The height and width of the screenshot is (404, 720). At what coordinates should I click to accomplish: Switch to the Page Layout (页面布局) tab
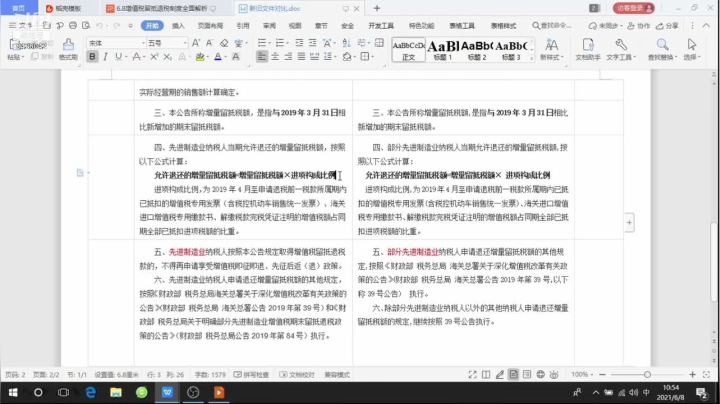click(210, 26)
